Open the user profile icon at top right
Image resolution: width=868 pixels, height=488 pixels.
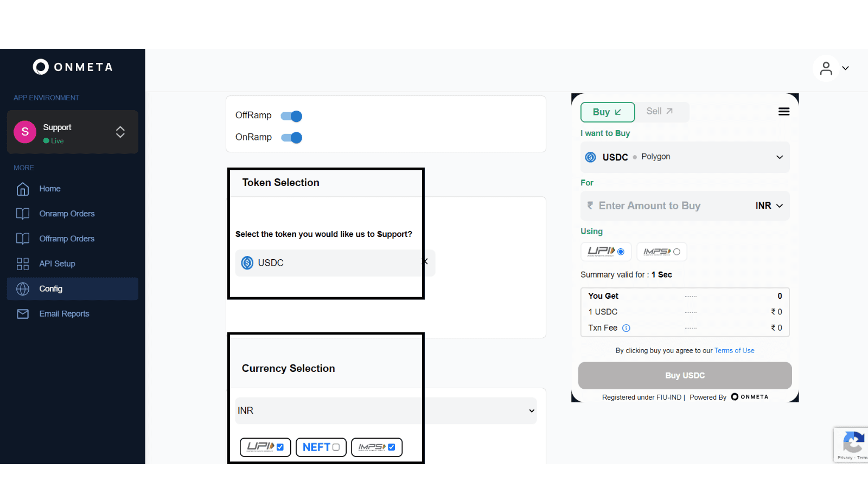pos(826,68)
